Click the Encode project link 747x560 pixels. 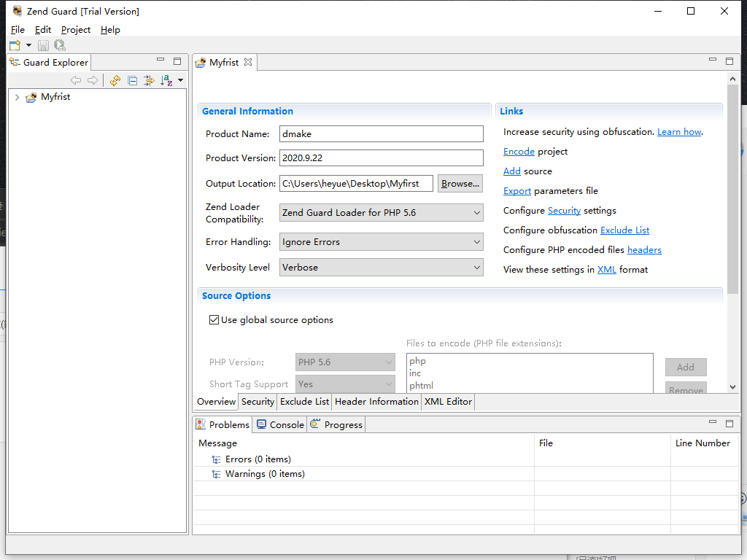pos(519,152)
